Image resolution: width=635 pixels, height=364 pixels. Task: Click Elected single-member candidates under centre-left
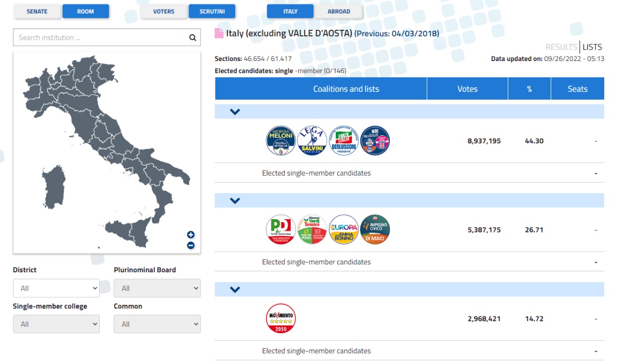[317, 262]
